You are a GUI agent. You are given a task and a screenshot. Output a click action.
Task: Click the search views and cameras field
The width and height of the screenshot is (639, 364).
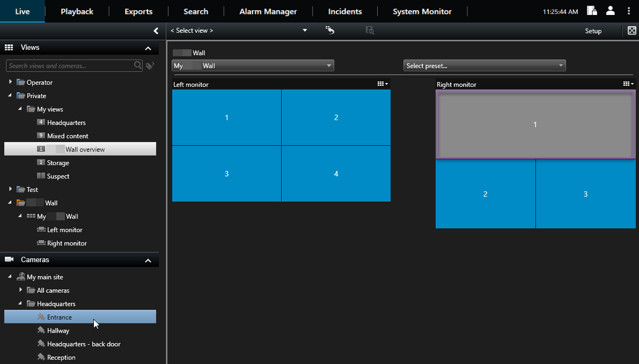point(69,66)
